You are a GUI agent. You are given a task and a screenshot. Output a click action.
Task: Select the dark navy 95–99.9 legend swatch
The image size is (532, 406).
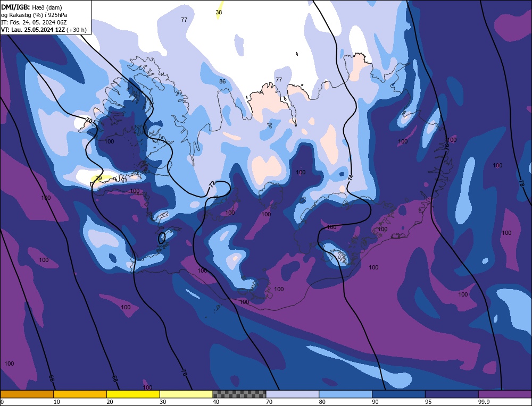pyautogui.click(x=452, y=394)
